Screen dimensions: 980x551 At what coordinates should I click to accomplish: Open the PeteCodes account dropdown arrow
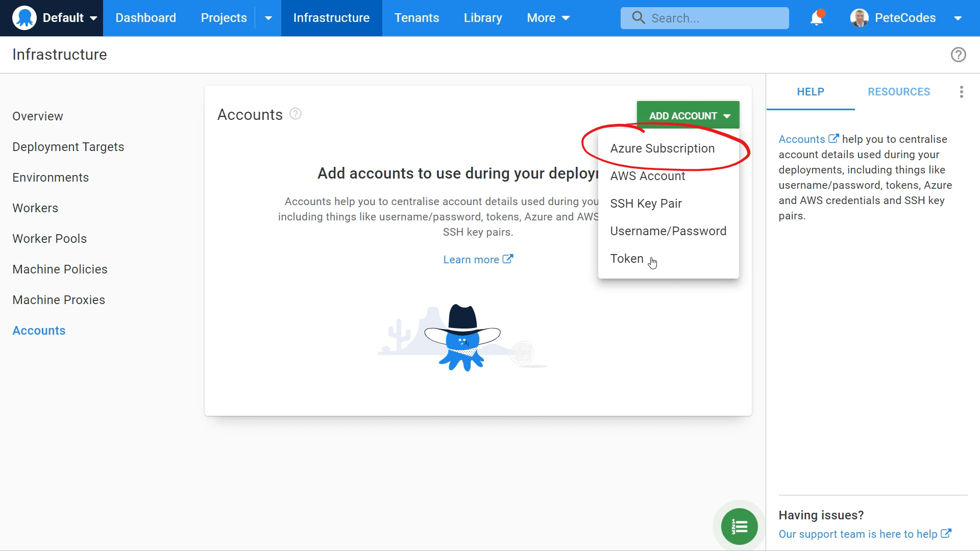click(x=958, y=18)
